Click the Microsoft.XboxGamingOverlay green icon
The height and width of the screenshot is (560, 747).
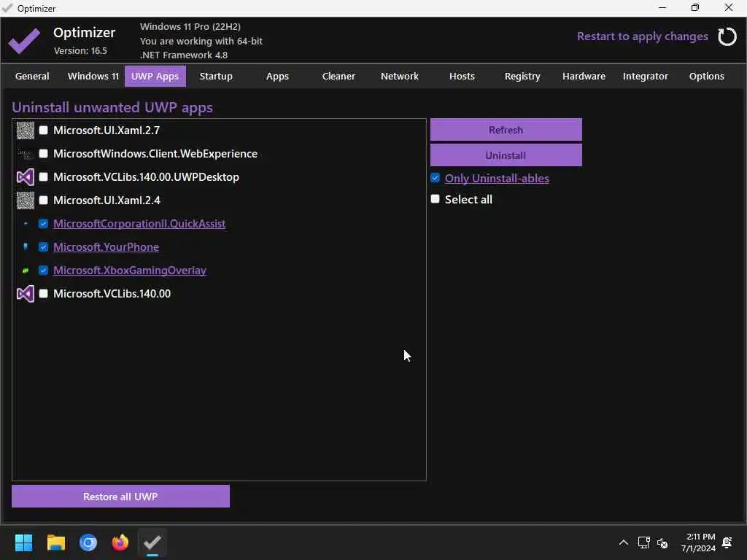click(26, 271)
